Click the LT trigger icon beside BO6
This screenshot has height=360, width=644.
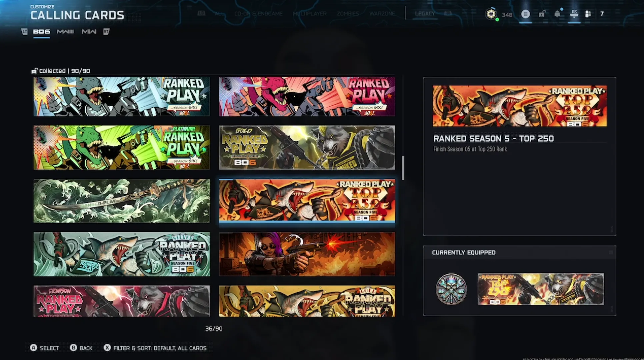(24, 32)
